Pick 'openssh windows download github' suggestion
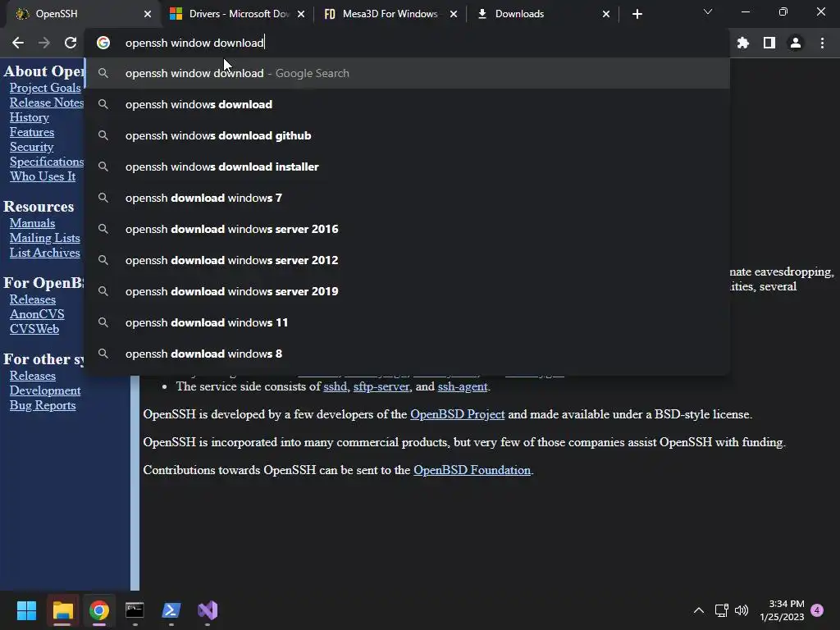This screenshot has width=840, height=630. tap(409, 135)
